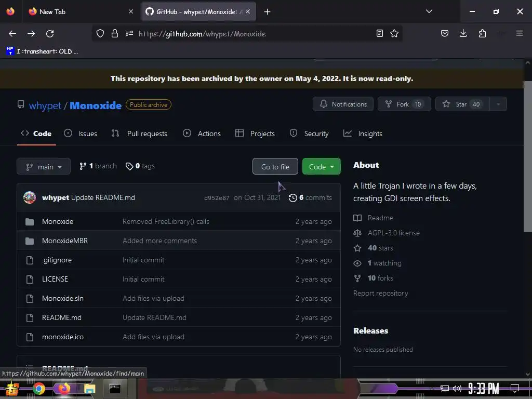Go forward with the browser forward arrow
532x399 pixels.
coord(31,34)
